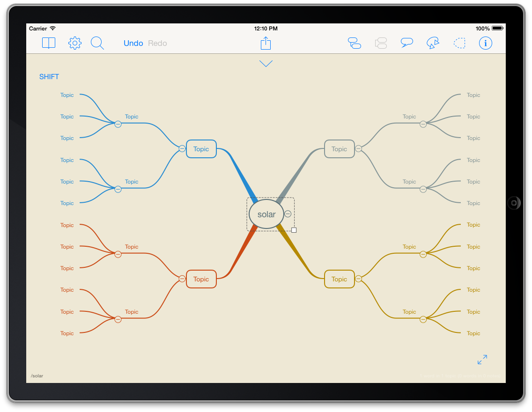Viewport: 532px width, 412px height.
Task: Open settings gear in toolbar
Action: pyautogui.click(x=74, y=43)
